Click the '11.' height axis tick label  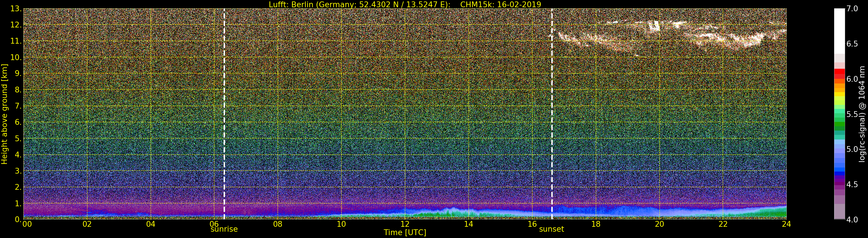(x=16, y=41)
